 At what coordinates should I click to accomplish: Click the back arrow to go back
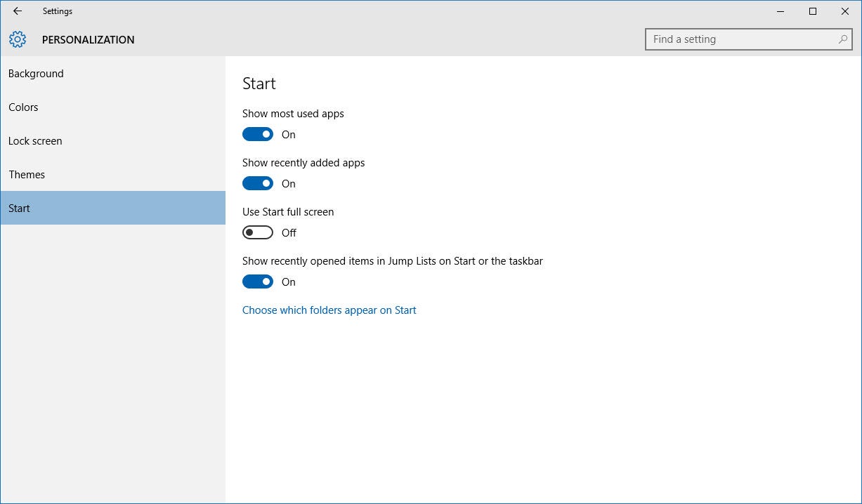click(x=17, y=11)
